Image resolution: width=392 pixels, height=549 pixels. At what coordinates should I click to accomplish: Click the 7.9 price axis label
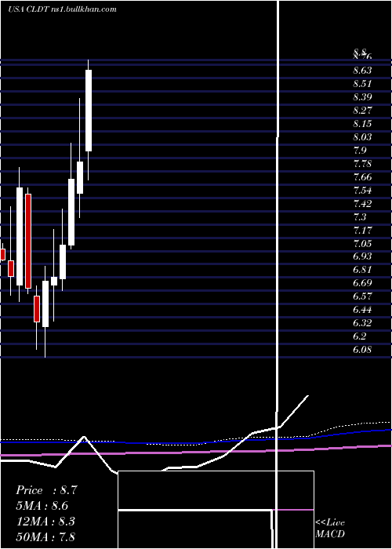(x=360, y=151)
